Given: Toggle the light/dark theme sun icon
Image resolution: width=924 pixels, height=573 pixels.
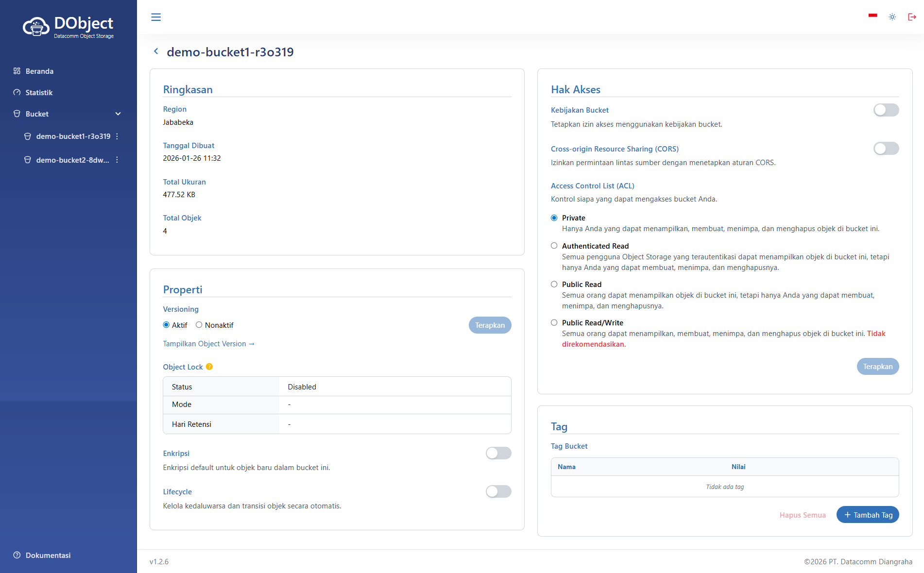Looking at the screenshot, I should click(x=892, y=17).
